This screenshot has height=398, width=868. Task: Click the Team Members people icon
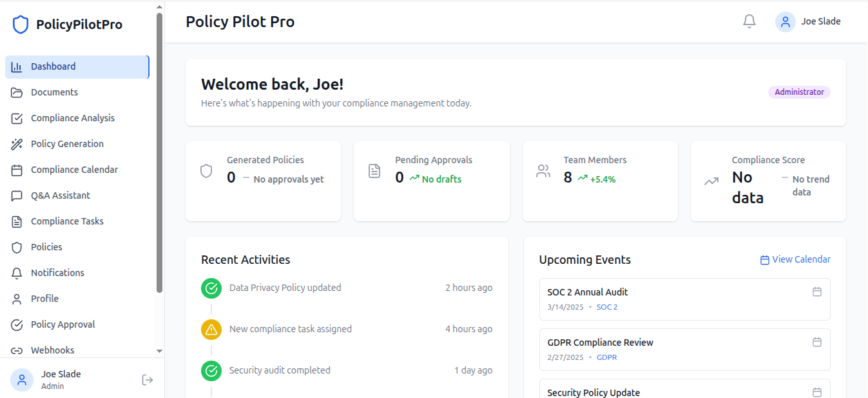[543, 172]
